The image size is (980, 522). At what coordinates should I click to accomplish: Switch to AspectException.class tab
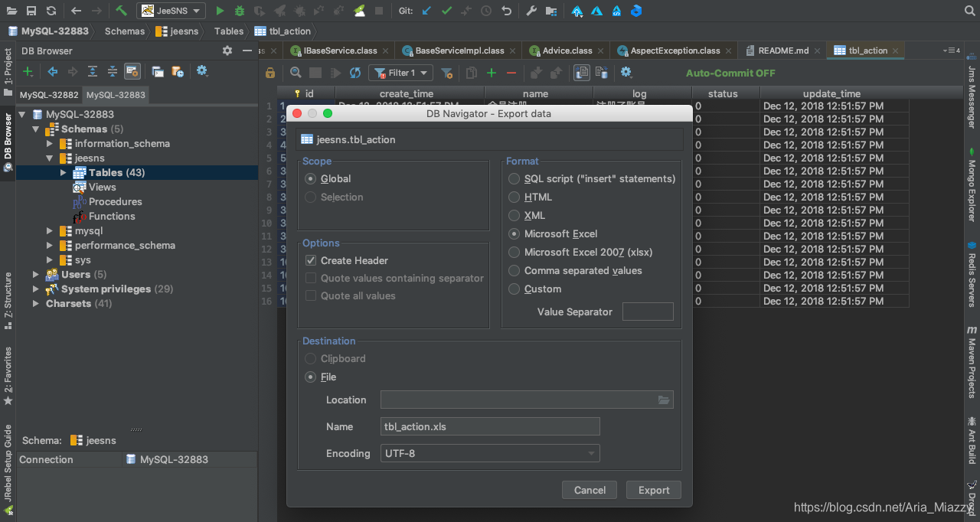click(675, 51)
